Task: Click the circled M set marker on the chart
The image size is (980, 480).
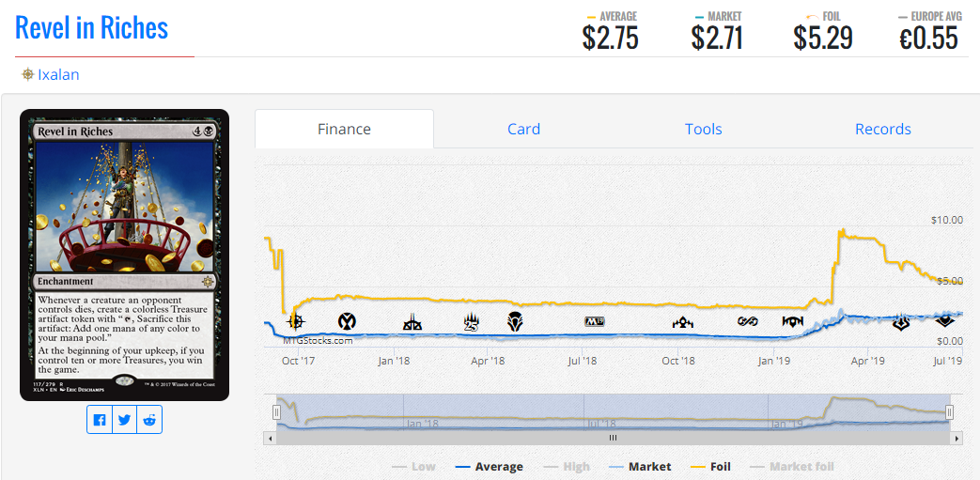Action: pyautogui.click(x=347, y=322)
